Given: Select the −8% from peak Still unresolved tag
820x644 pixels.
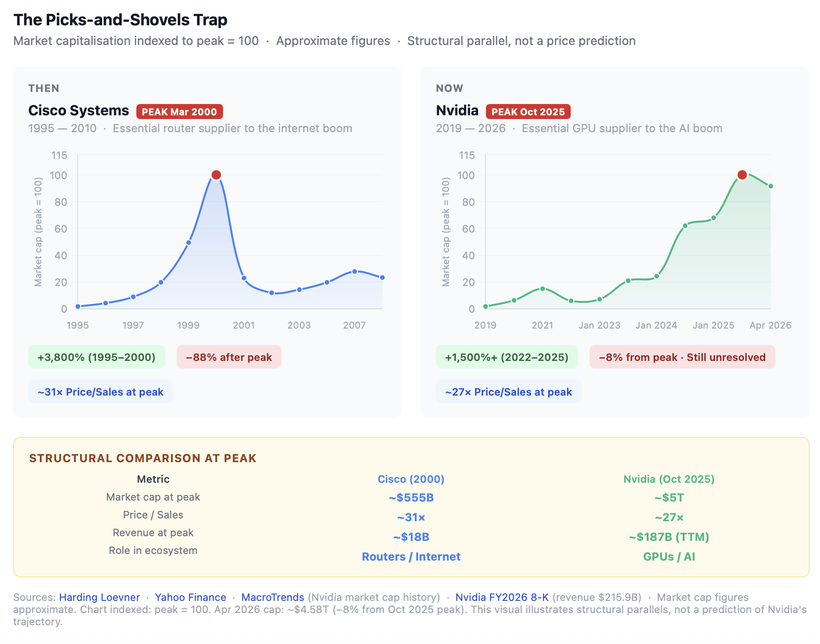Looking at the screenshot, I should [682, 357].
